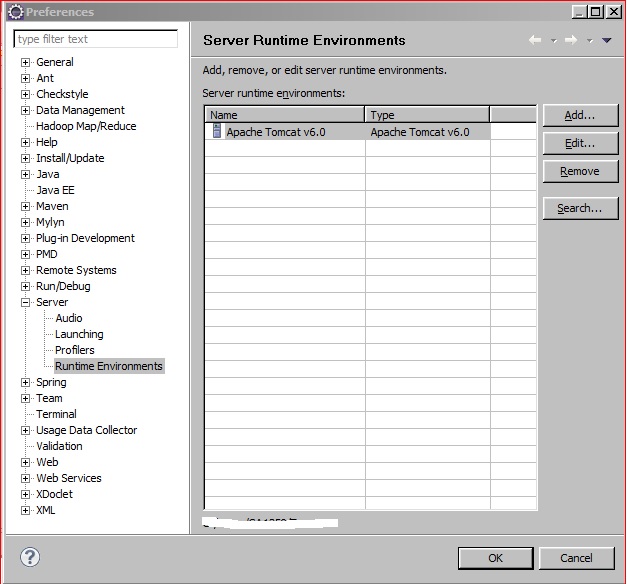Click the Apache Tomcat server icon
Viewport: 627px width, 584px height.
point(217,131)
